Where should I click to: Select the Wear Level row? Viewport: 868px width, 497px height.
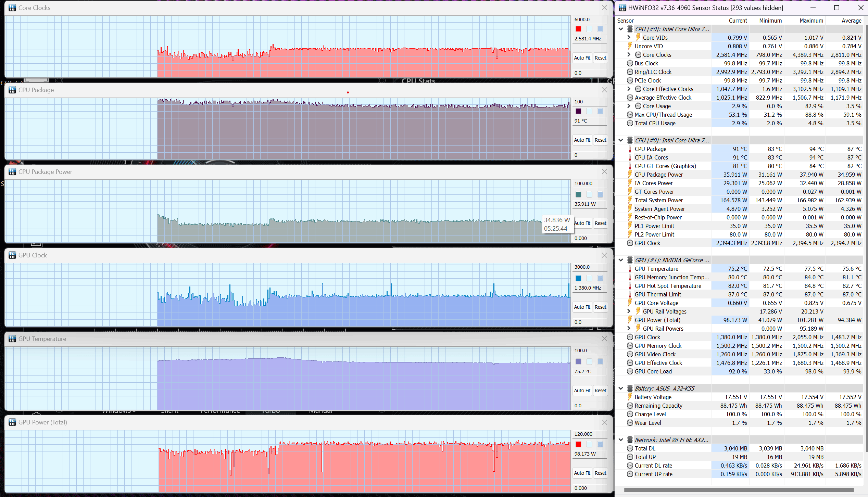(740, 423)
